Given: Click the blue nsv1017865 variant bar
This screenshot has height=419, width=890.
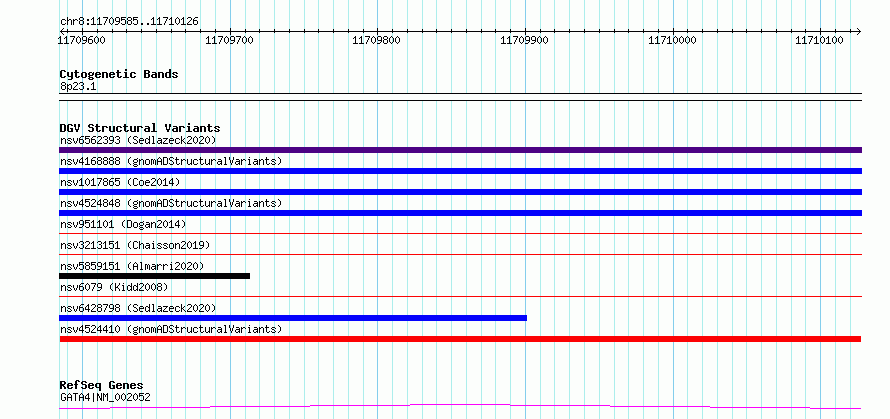Looking at the screenshot, I should pos(460,192).
